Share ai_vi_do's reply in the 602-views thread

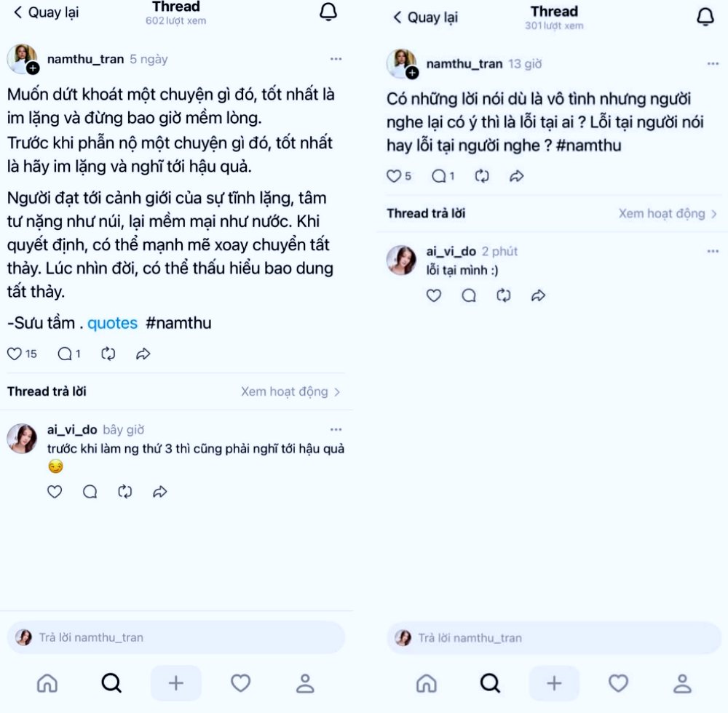click(x=160, y=491)
